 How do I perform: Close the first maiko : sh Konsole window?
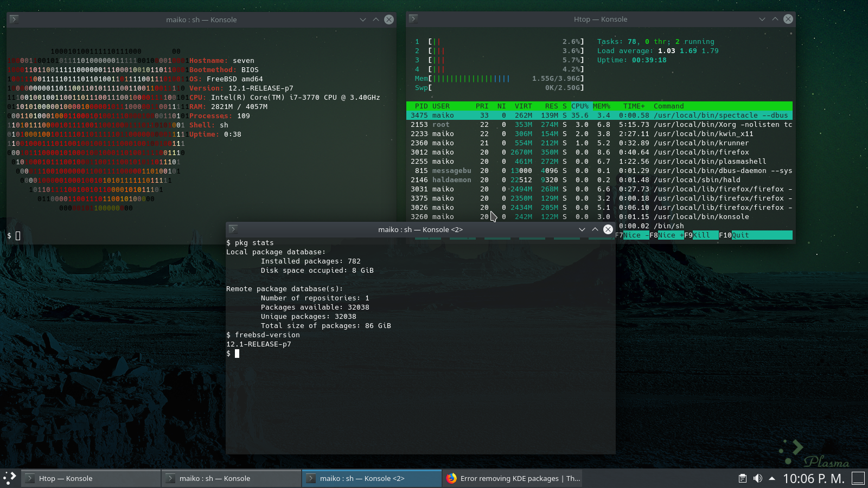pos(389,20)
